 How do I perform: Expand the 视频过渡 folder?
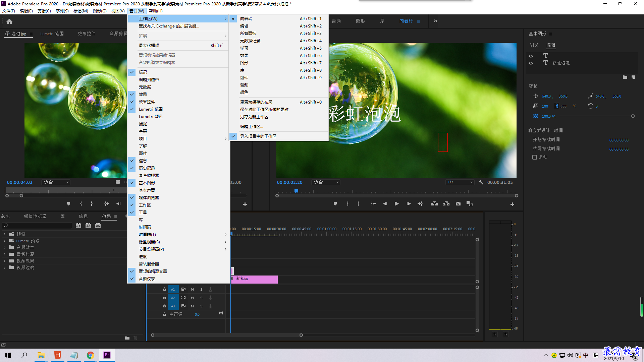(4, 267)
